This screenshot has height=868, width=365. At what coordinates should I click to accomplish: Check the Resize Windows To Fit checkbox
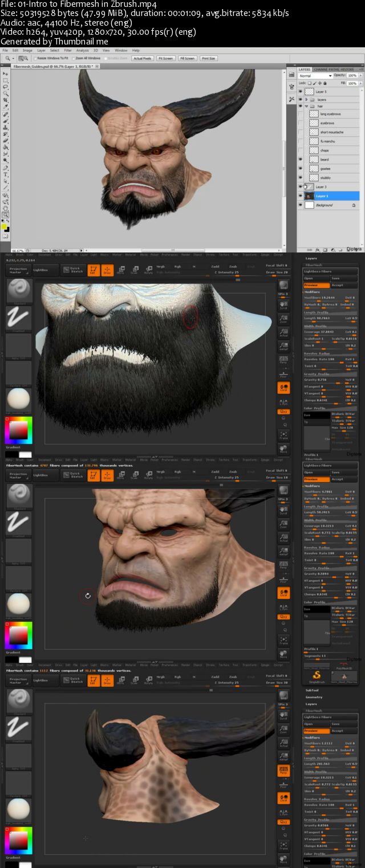coord(35,58)
